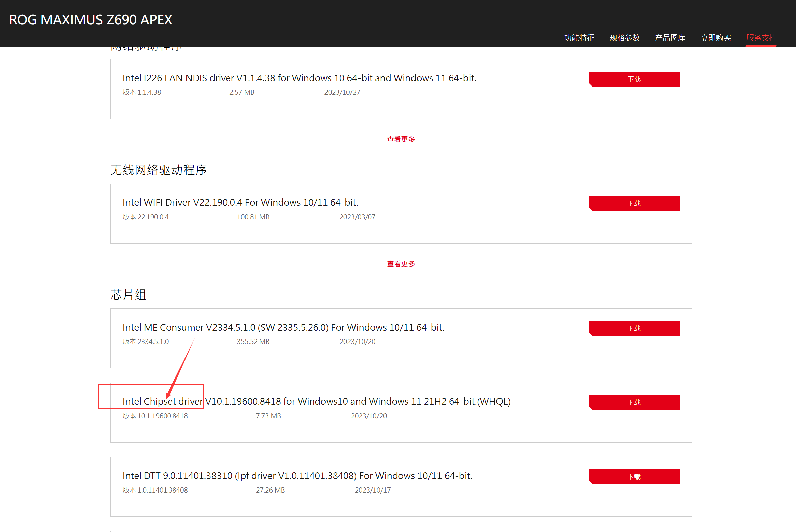Click the 芯片组 section heading
The width and height of the screenshot is (796, 532).
pos(128,295)
